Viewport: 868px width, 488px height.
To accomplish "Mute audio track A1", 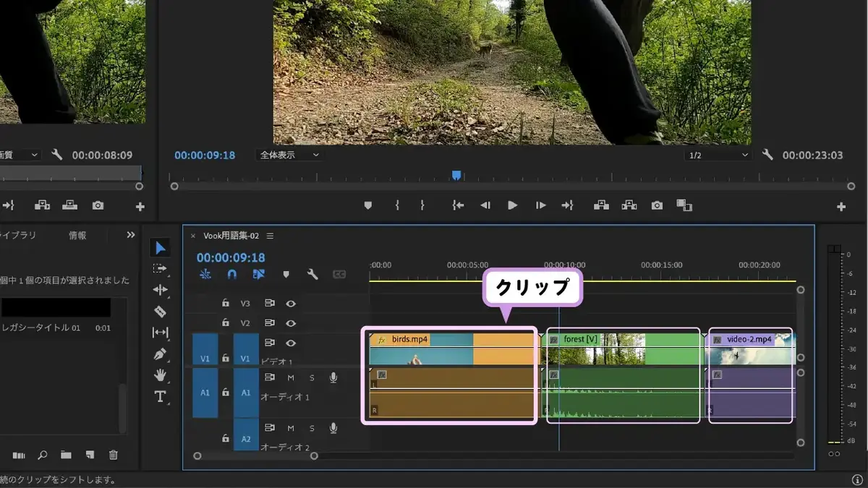I will point(291,377).
